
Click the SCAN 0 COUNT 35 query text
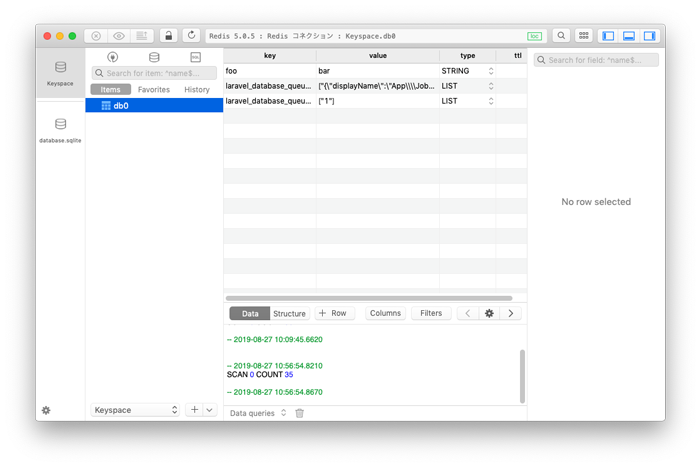pos(260,375)
